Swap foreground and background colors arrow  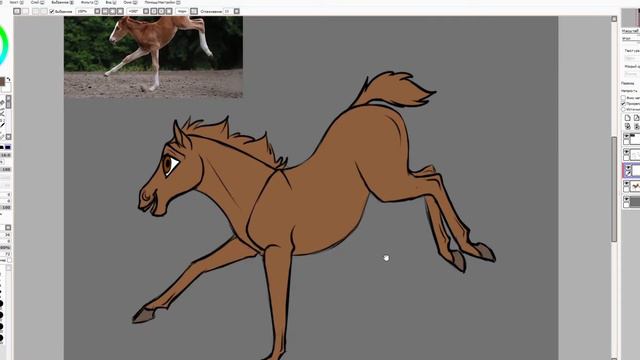(9, 79)
